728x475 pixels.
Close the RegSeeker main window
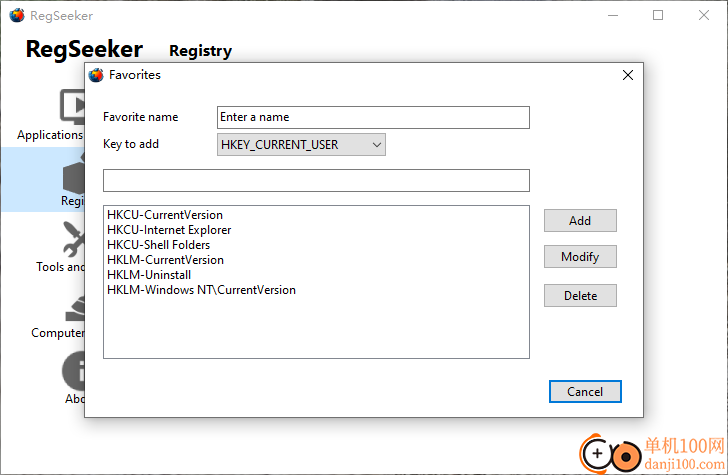[704, 15]
